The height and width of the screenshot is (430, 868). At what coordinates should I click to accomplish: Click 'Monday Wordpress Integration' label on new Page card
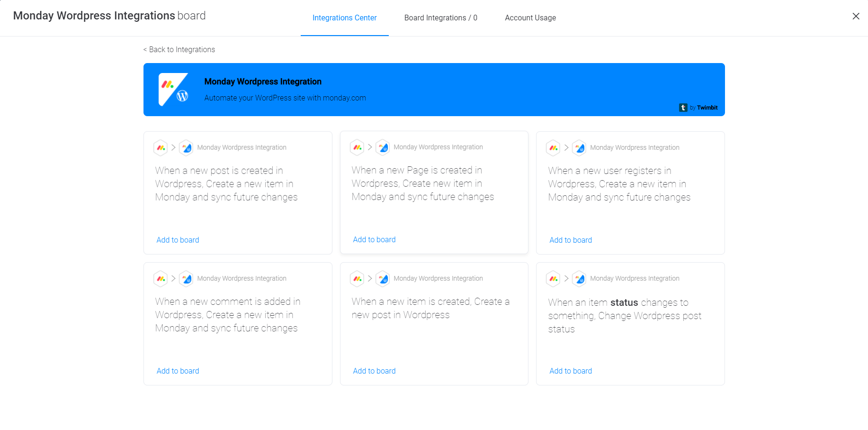[438, 147]
